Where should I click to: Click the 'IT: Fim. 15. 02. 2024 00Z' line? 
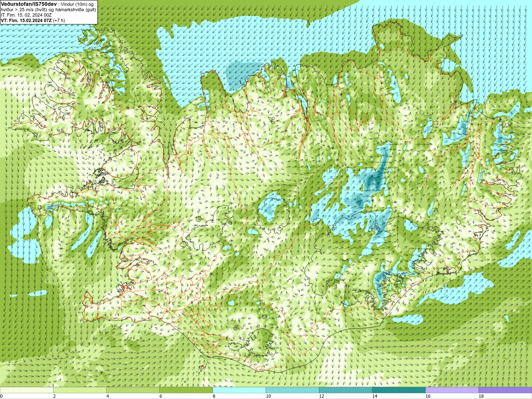[x=26, y=15]
